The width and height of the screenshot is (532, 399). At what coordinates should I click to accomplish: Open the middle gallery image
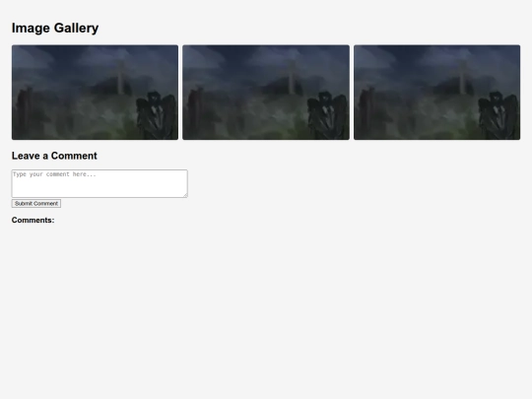[x=266, y=93]
